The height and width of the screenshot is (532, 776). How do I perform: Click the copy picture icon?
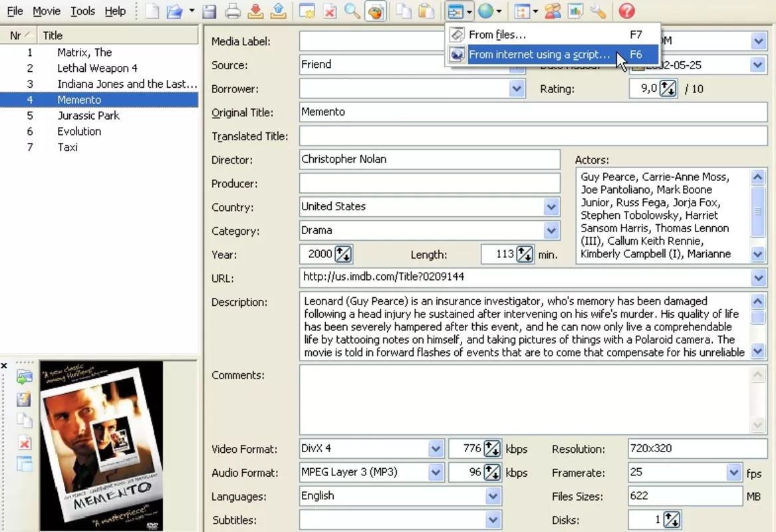pyautogui.click(x=24, y=421)
